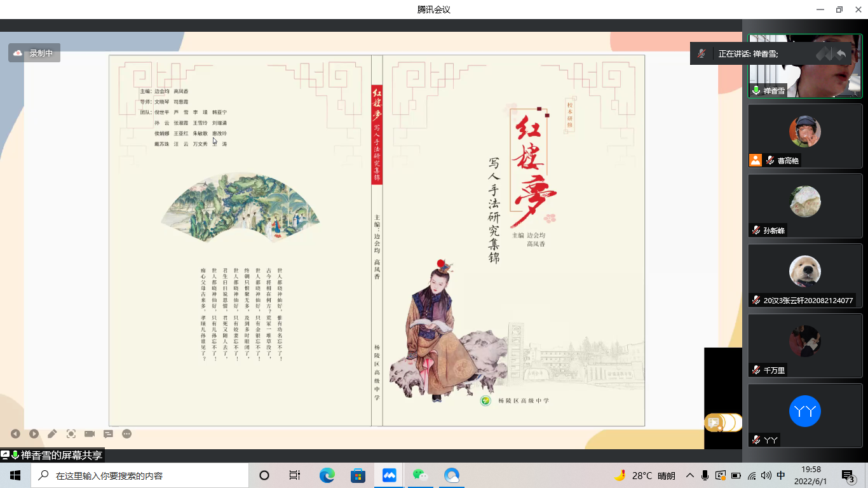The image size is (868, 488).
Task: Open the Chinese input method indicator
Action: coord(781,475)
